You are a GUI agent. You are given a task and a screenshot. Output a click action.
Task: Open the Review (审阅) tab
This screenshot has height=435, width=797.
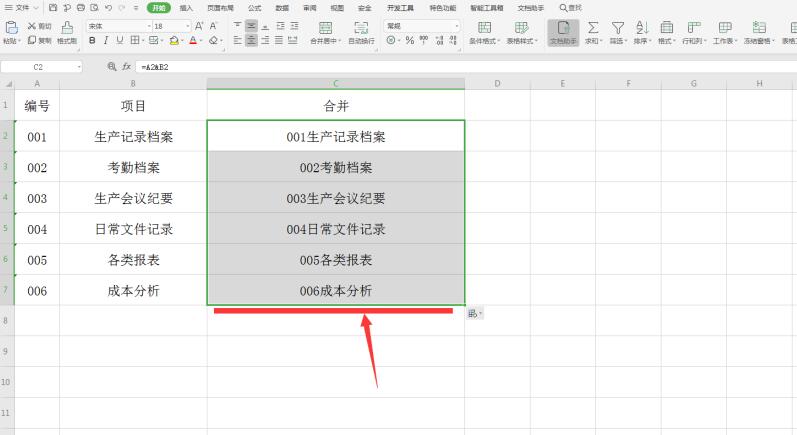[x=310, y=8]
